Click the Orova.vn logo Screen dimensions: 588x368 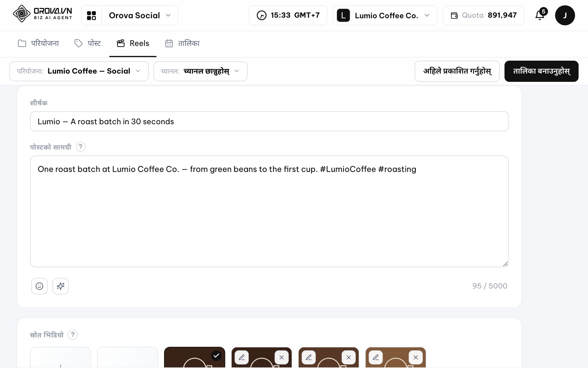43,14
